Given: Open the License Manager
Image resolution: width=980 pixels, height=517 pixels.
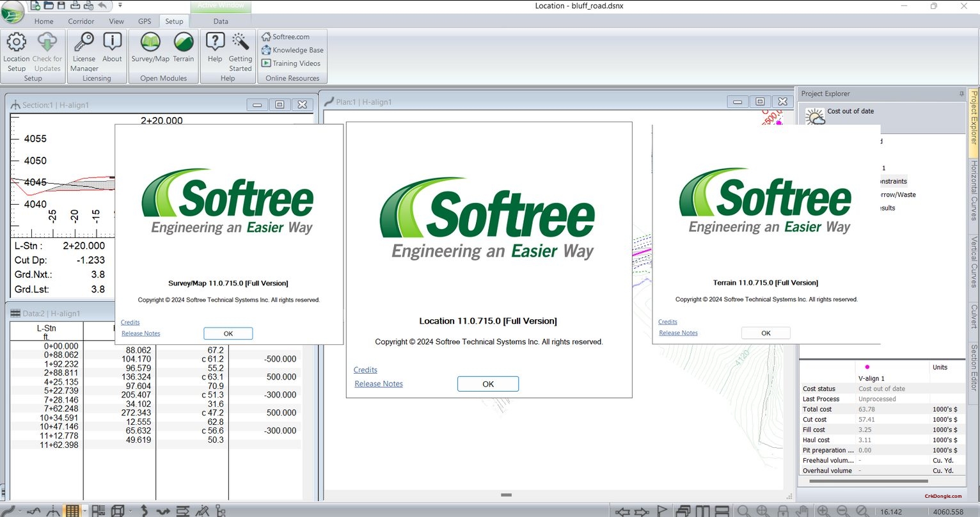Looking at the screenshot, I should click(x=84, y=52).
